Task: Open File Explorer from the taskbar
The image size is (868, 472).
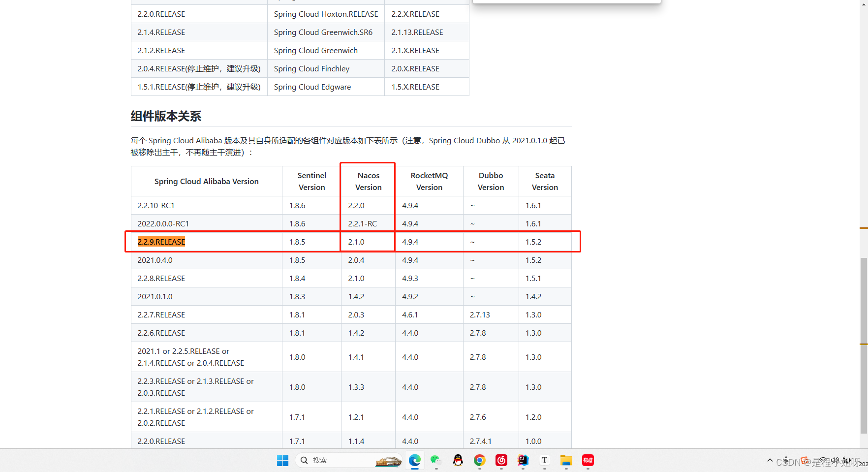Action: pyautogui.click(x=566, y=460)
